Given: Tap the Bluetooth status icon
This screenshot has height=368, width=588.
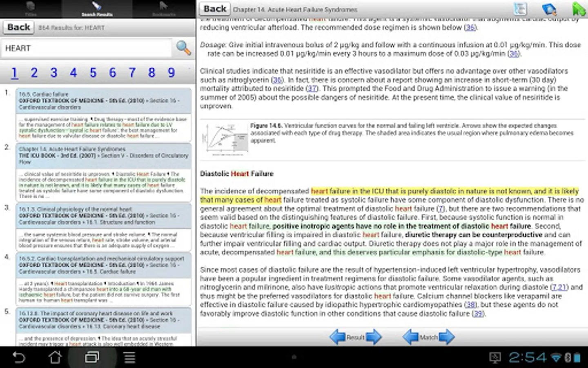Looking at the screenshot, I should 568,358.
